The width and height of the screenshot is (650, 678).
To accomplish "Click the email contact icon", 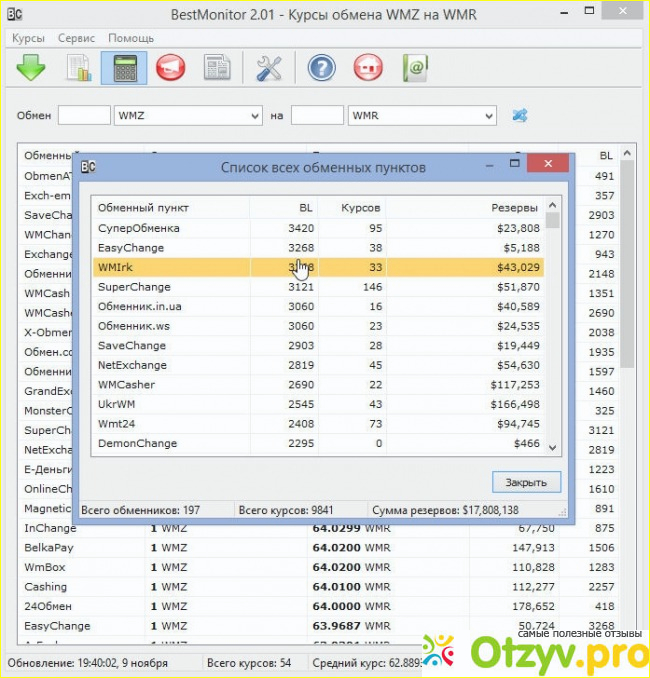I will click(414, 68).
